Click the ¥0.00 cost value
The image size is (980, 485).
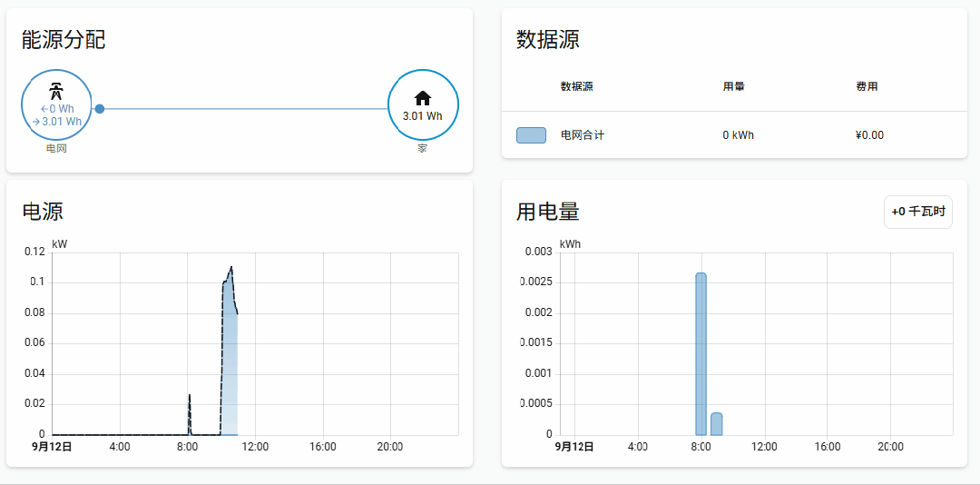[870, 135]
